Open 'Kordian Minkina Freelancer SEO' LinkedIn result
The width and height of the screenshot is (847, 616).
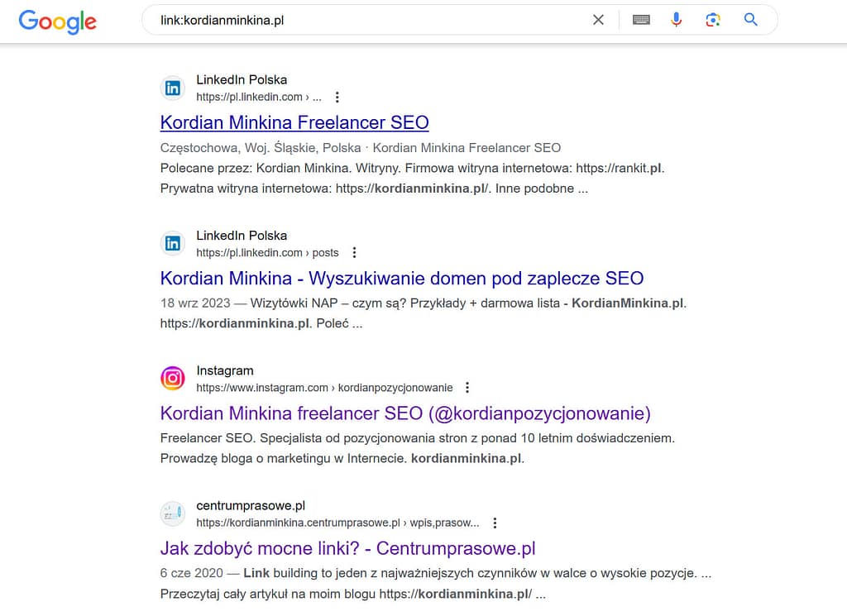pos(294,122)
